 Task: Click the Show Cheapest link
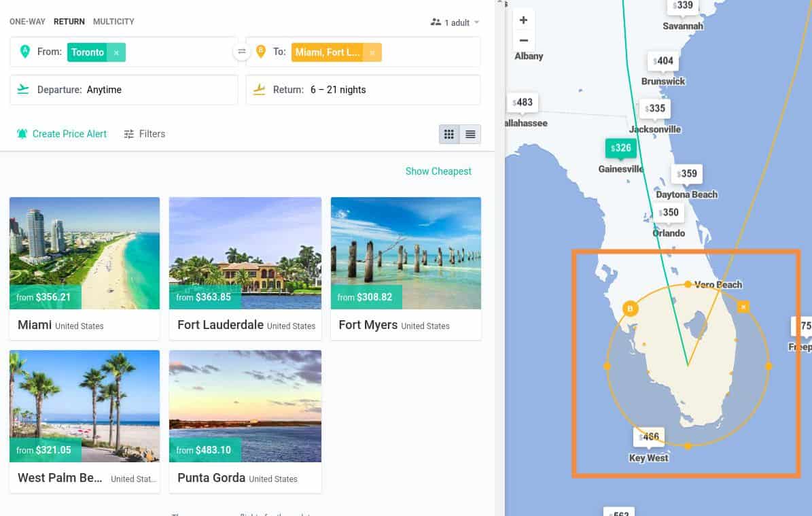pyautogui.click(x=438, y=171)
